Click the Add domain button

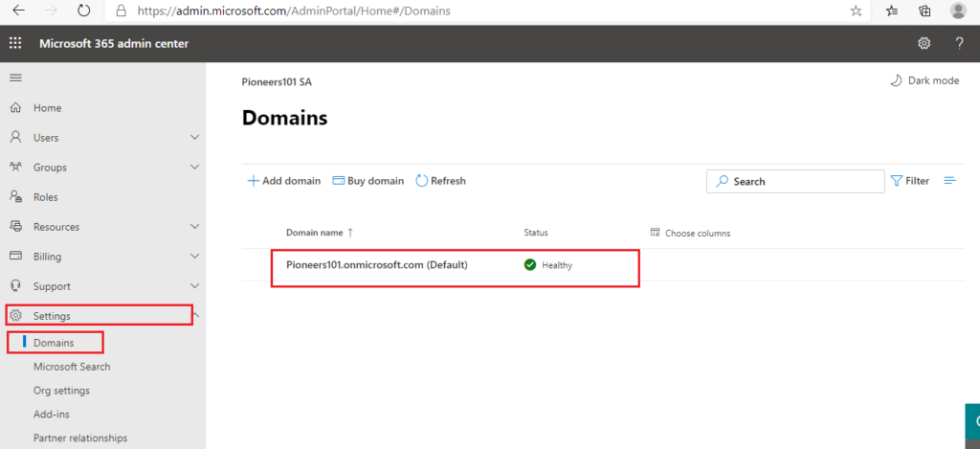(x=283, y=181)
